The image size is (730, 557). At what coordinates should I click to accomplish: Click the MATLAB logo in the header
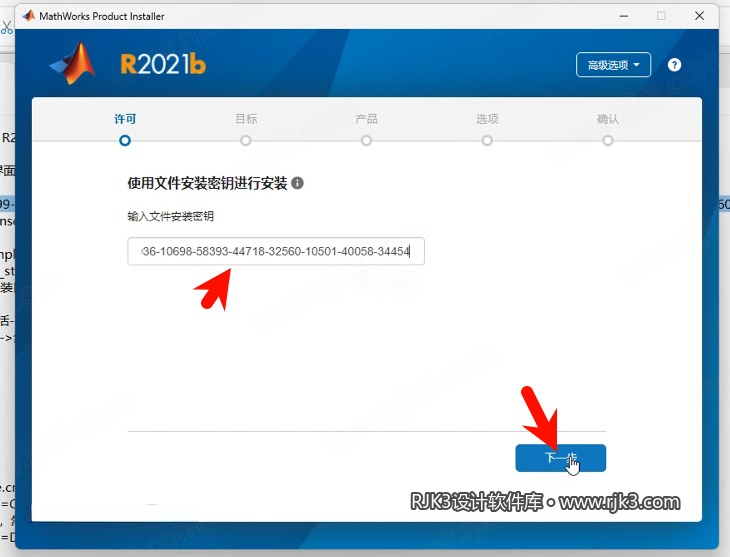73,63
